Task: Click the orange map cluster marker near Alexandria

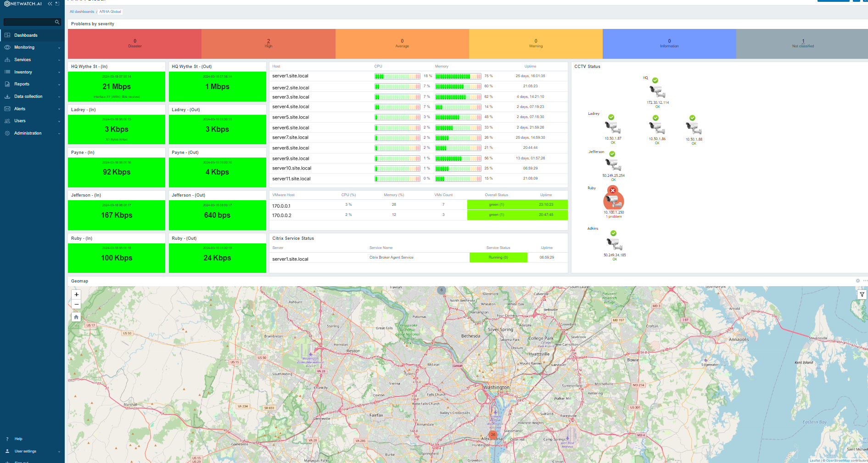Action: 493,435
